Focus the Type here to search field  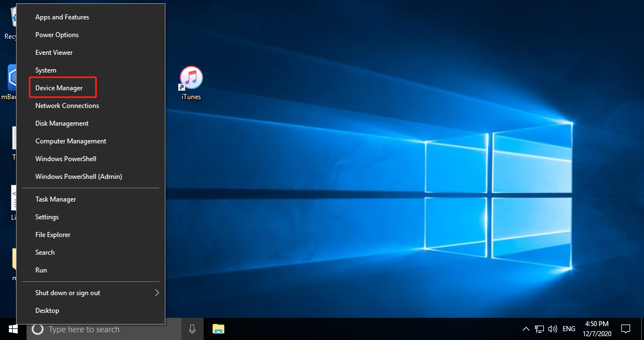pos(104,329)
